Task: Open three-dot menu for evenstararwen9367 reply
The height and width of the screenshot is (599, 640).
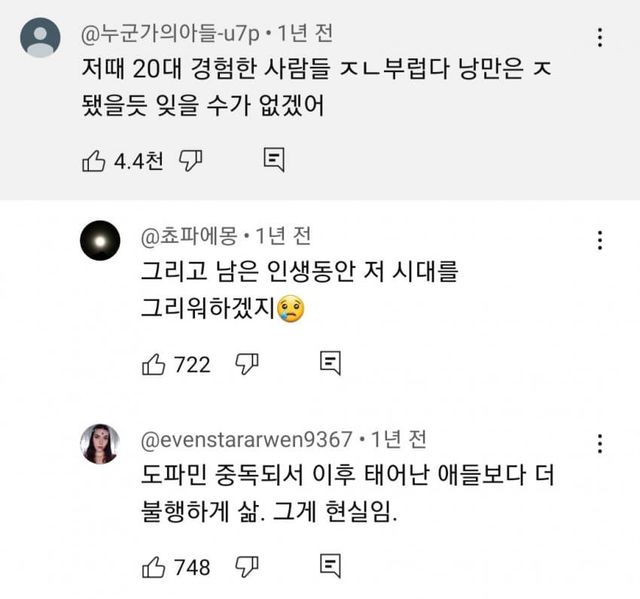Action: pos(599,443)
